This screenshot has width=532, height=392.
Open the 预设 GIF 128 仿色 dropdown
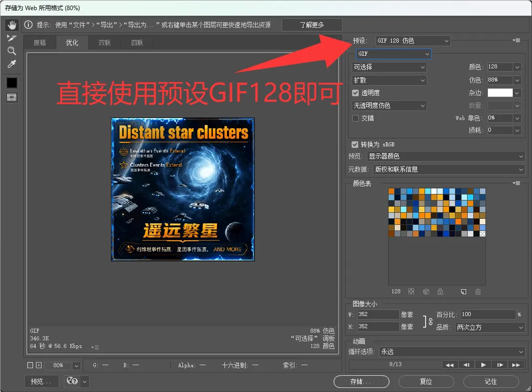413,41
